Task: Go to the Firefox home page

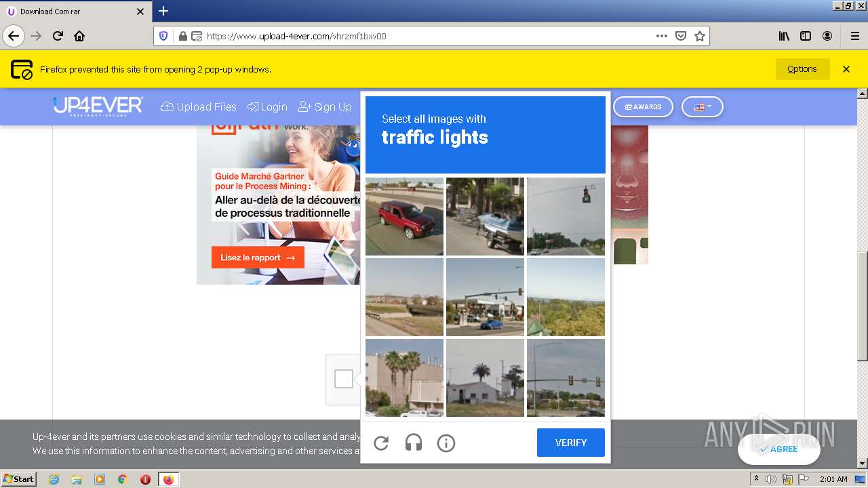Action: pos(79,36)
